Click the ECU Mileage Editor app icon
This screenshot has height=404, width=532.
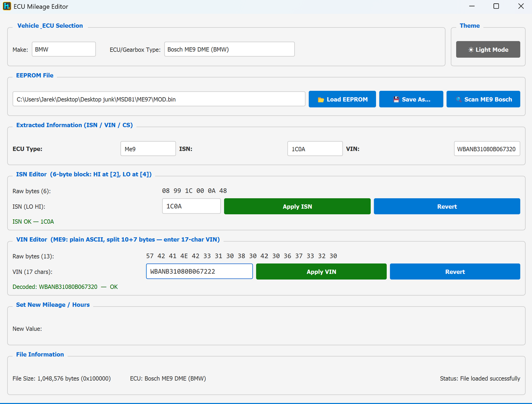click(7, 6)
